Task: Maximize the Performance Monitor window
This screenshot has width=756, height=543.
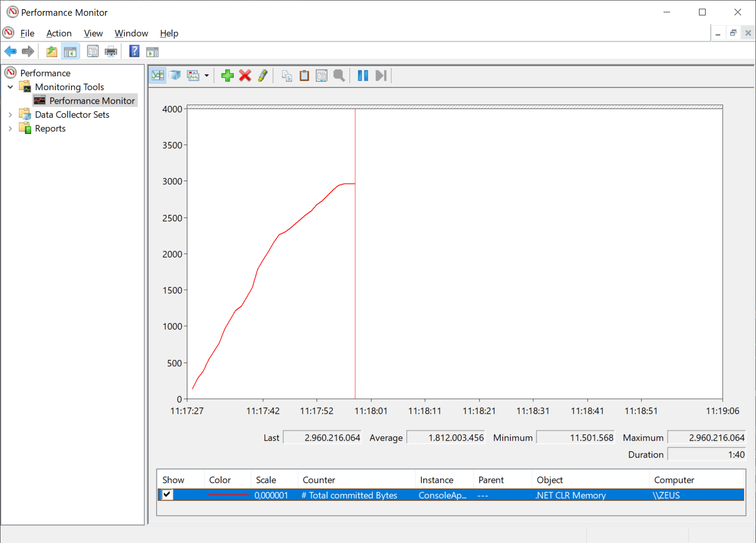Action: [702, 12]
